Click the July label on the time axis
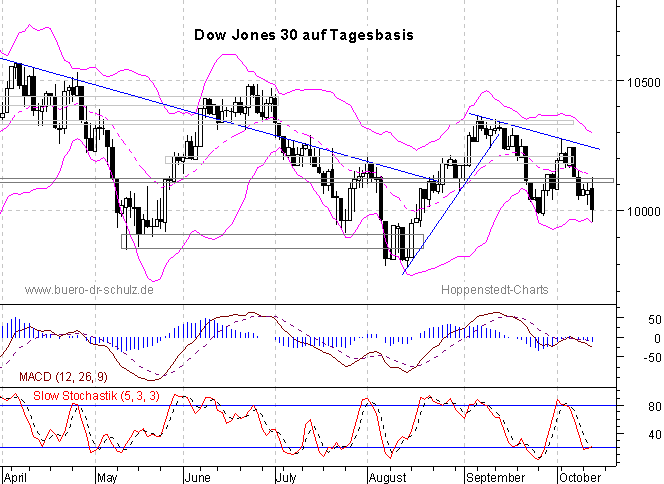 coord(285,476)
